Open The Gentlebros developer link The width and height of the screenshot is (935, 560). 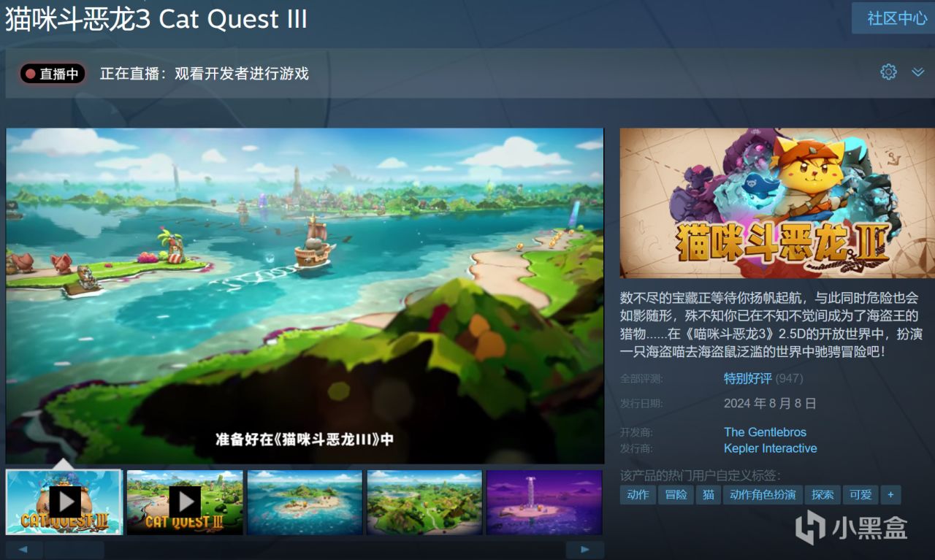(765, 432)
